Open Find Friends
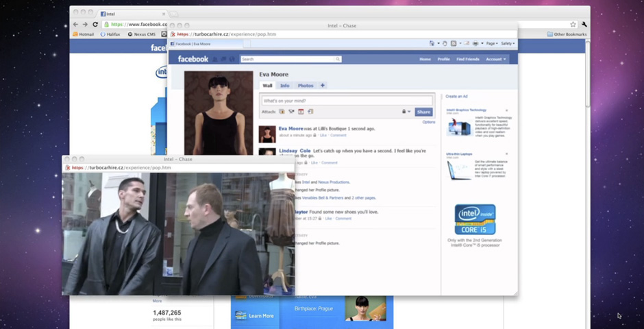 pos(468,59)
